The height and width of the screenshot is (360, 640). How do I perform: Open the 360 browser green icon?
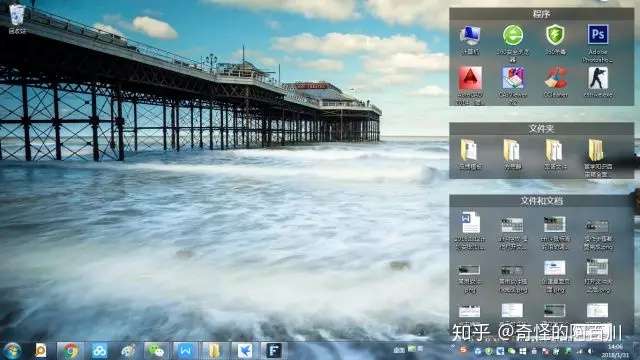(x=513, y=35)
